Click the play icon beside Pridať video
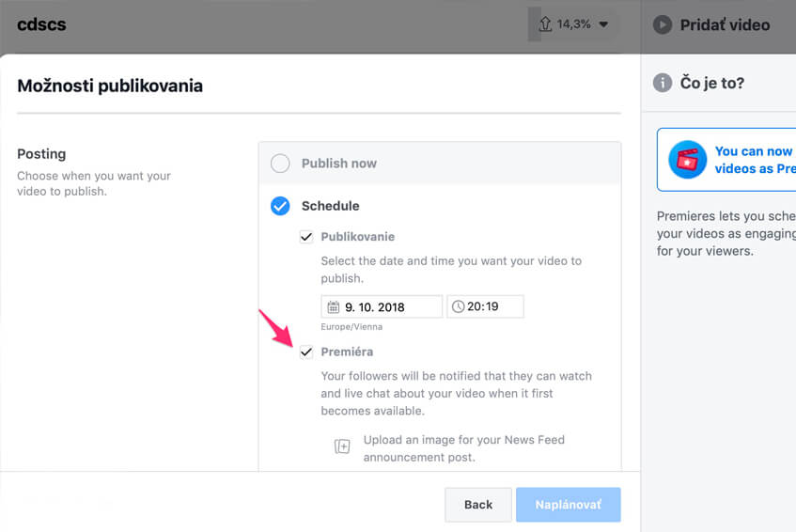Image resolution: width=796 pixels, height=532 pixels. [x=662, y=24]
